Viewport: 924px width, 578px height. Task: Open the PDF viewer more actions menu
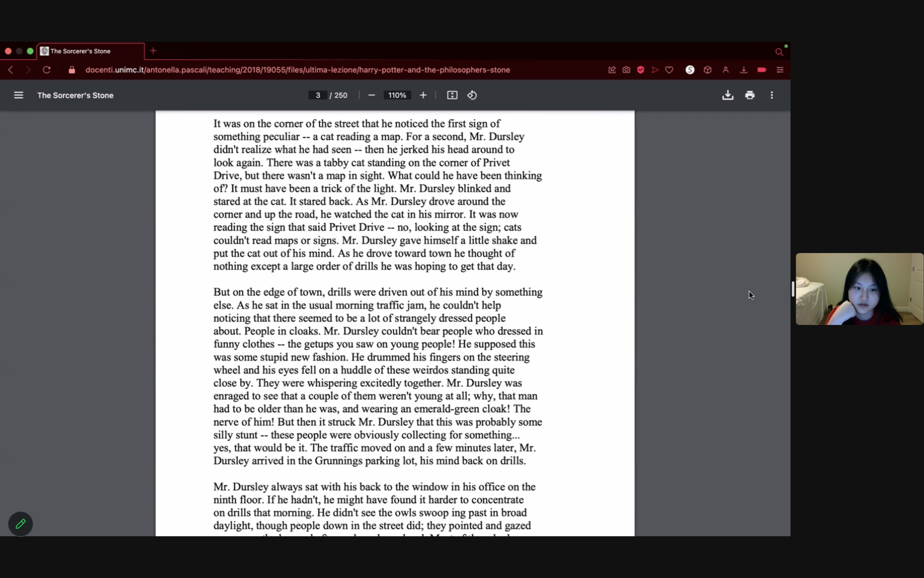772,95
